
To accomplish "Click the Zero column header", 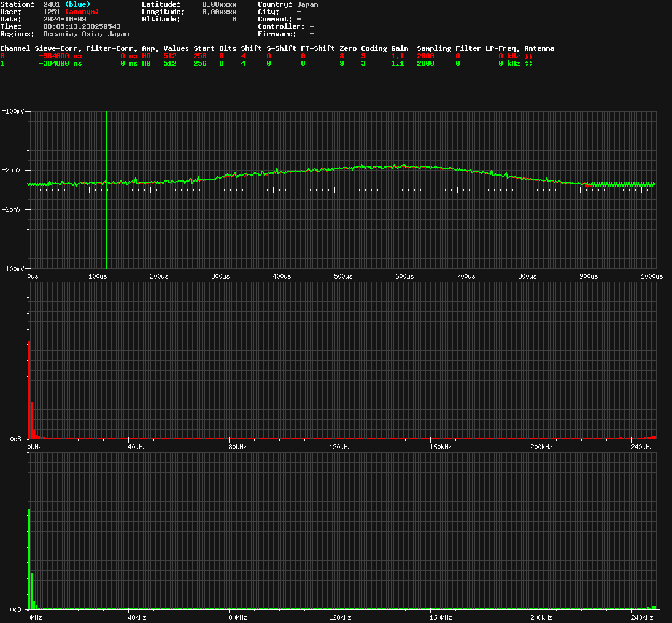I will coord(348,48).
